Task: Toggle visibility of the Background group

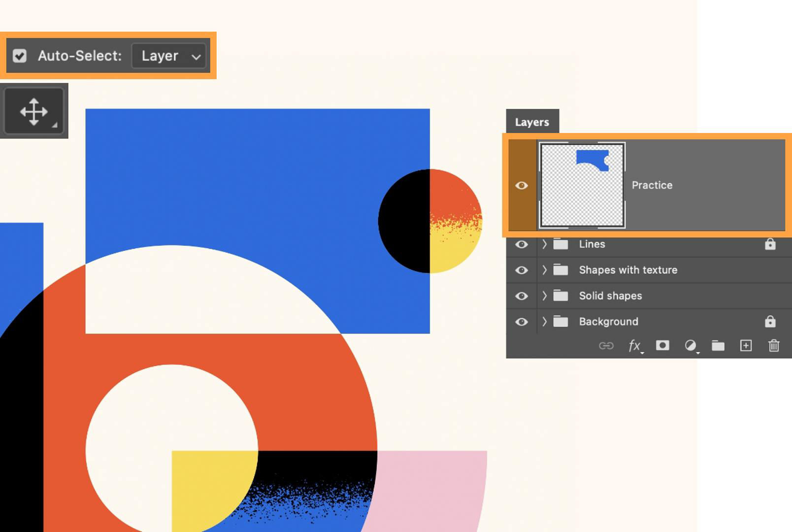Action: [522, 322]
